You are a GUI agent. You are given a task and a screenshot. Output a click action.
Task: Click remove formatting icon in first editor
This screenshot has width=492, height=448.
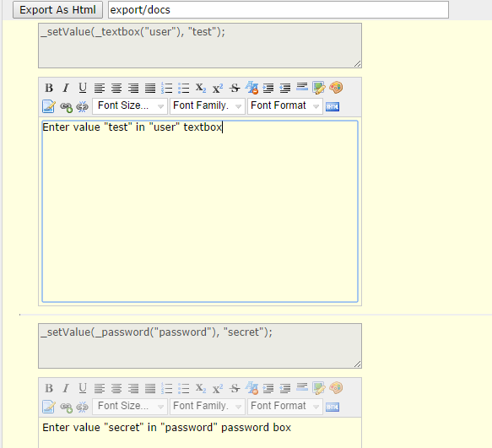[x=251, y=88]
